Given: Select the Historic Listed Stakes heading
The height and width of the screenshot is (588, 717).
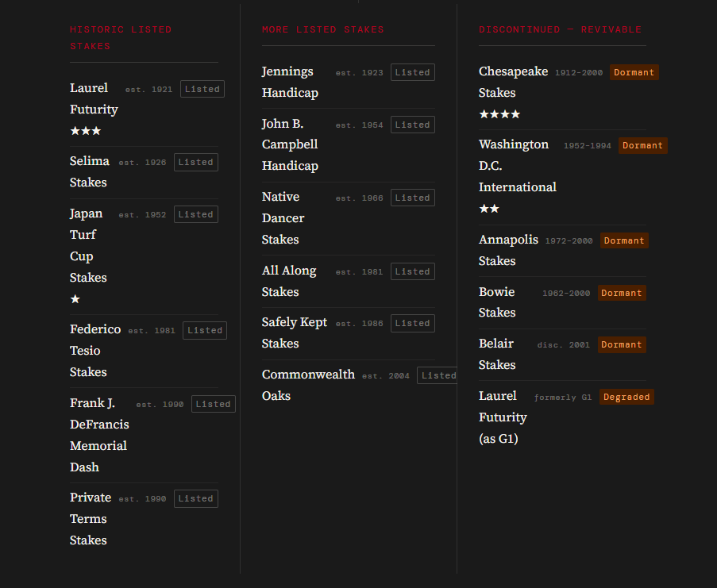Looking at the screenshot, I should tap(121, 38).
